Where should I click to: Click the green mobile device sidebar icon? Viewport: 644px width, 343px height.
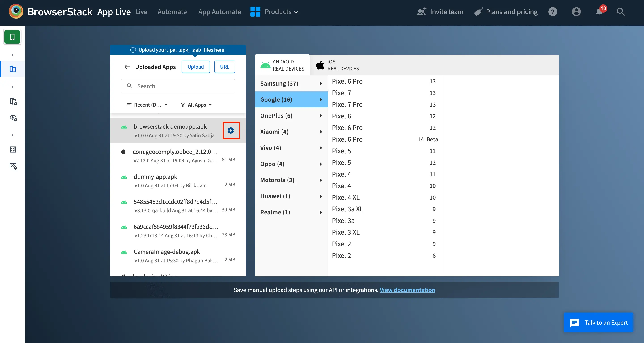tap(12, 37)
